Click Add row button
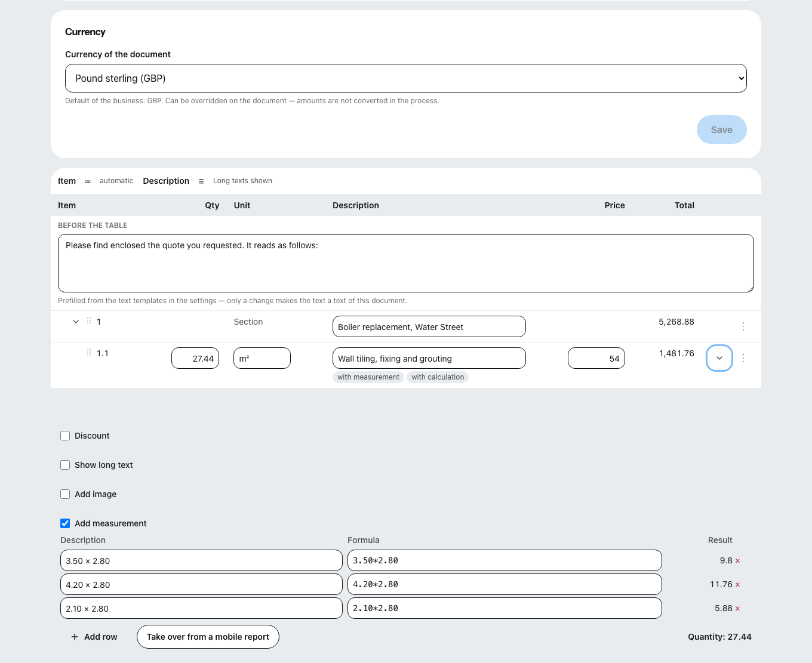 pyautogui.click(x=94, y=637)
